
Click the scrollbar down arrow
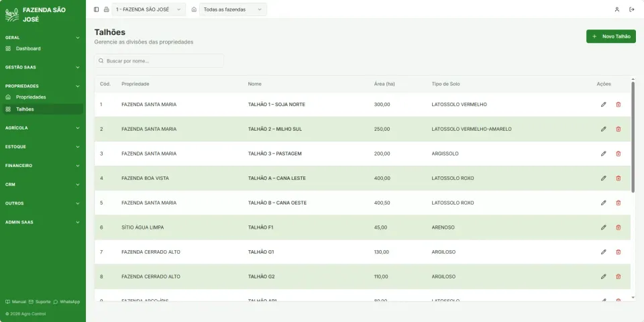633,297
